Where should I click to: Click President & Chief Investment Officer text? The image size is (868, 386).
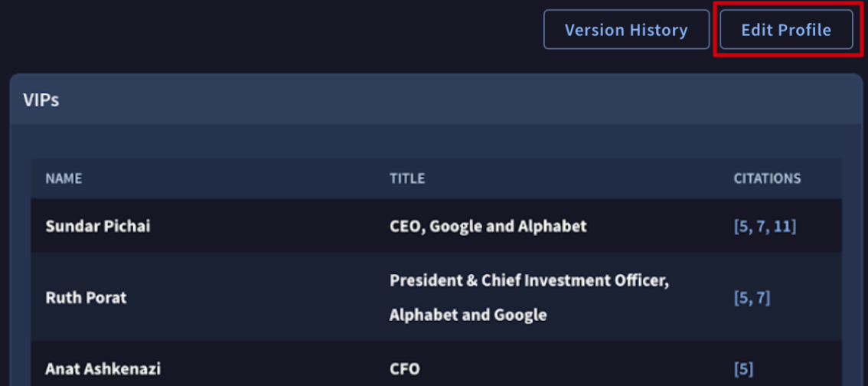click(x=529, y=280)
